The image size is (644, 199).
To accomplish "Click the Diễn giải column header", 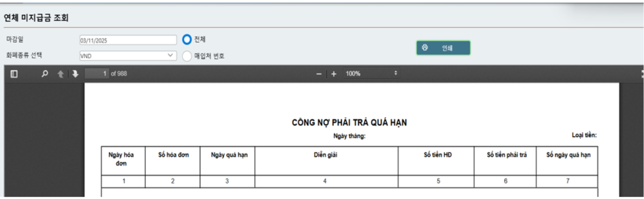I will pyautogui.click(x=326, y=155).
